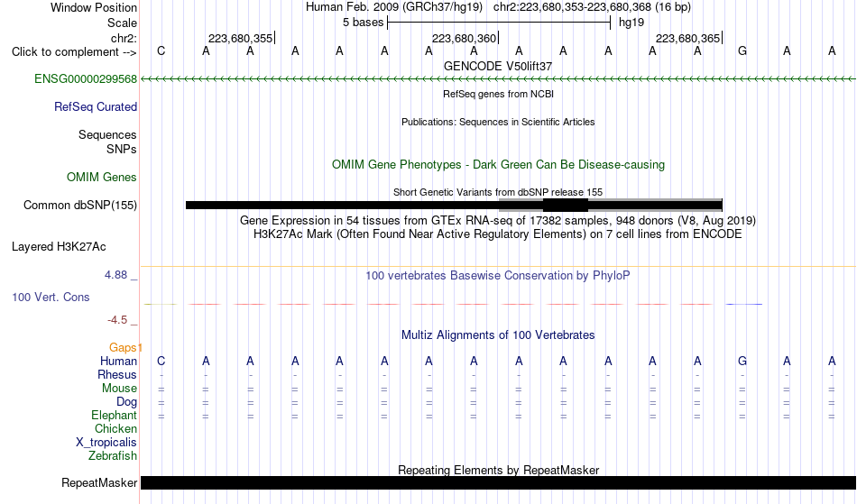Click the 100 Vert. Cons track label

pos(51,297)
